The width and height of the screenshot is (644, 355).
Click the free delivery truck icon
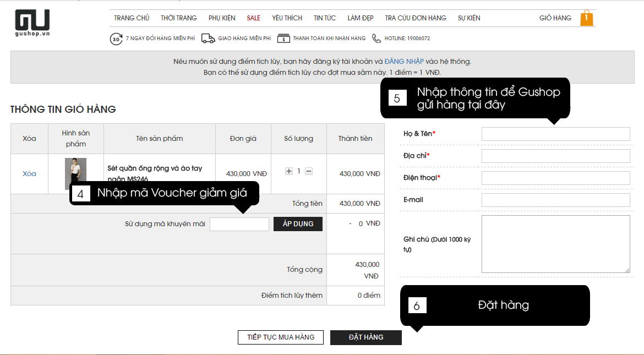point(208,39)
